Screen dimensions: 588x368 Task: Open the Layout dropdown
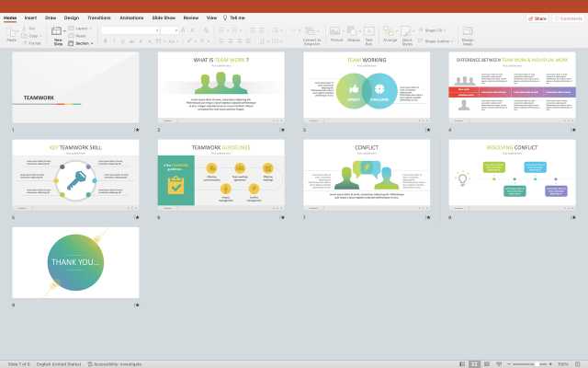coord(81,29)
